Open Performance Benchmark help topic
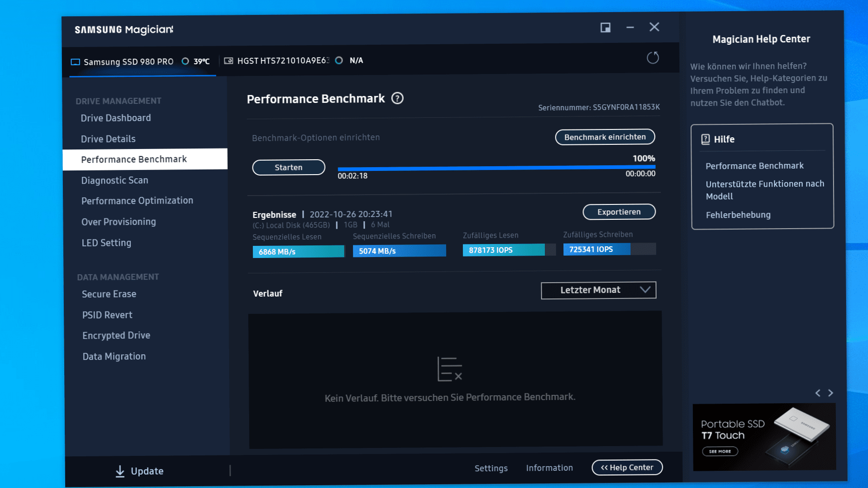Screen dimensions: 868x488 (754, 166)
